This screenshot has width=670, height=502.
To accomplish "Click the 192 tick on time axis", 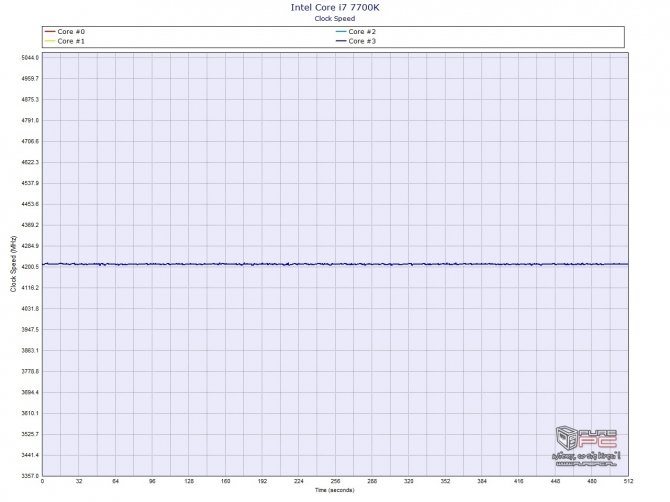I will click(x=262, y=481).
